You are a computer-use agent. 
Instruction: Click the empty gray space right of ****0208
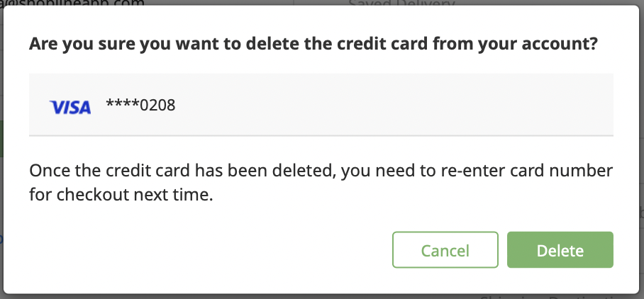tap(394, 105)
